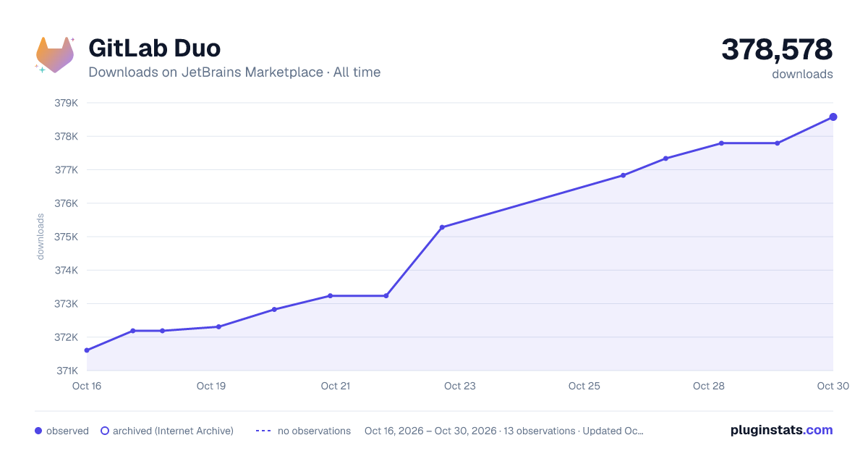Click the Oct 30 x-axis label
868x456 pixels.
(832, 386)
